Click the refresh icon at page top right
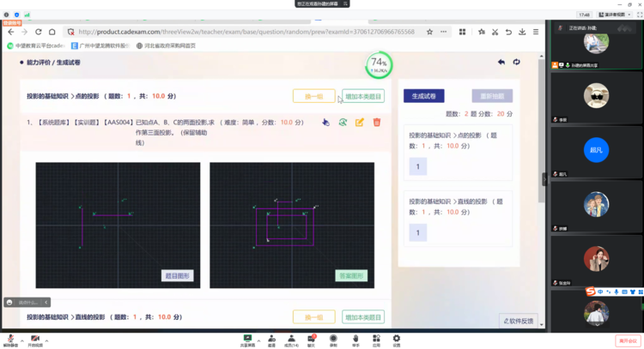 (x=516, y=62)
